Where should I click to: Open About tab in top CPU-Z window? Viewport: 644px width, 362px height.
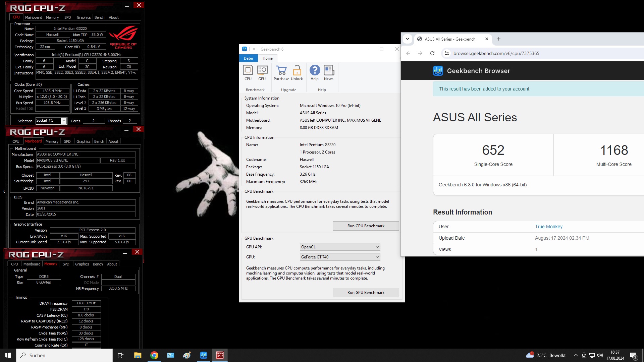coord(114,17)
